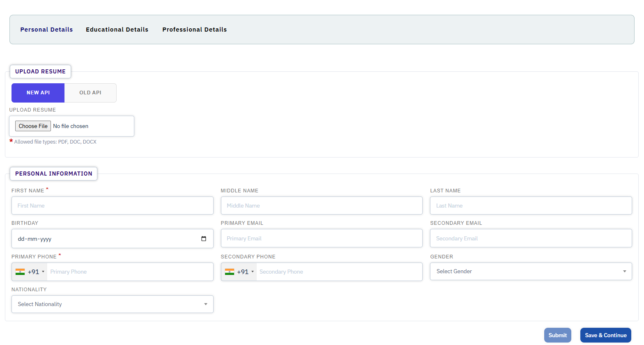Submit the form

[558, 335]
